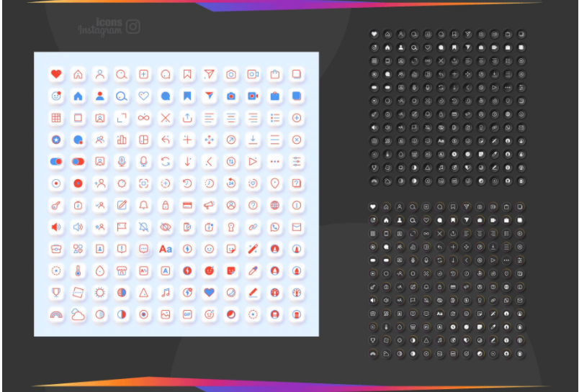The image size is (579, 392).
Task: Toggle the crossed-out eye icon in light panel
Action: click(166, 227)
